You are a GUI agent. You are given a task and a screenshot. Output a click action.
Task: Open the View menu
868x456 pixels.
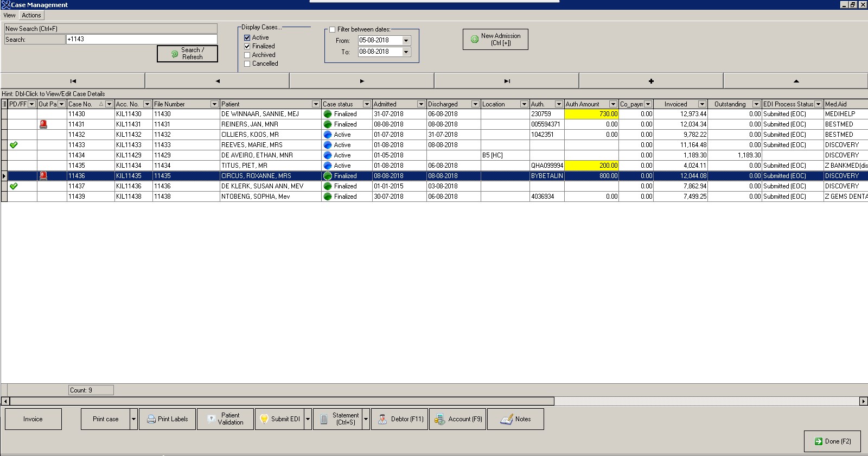10,15
